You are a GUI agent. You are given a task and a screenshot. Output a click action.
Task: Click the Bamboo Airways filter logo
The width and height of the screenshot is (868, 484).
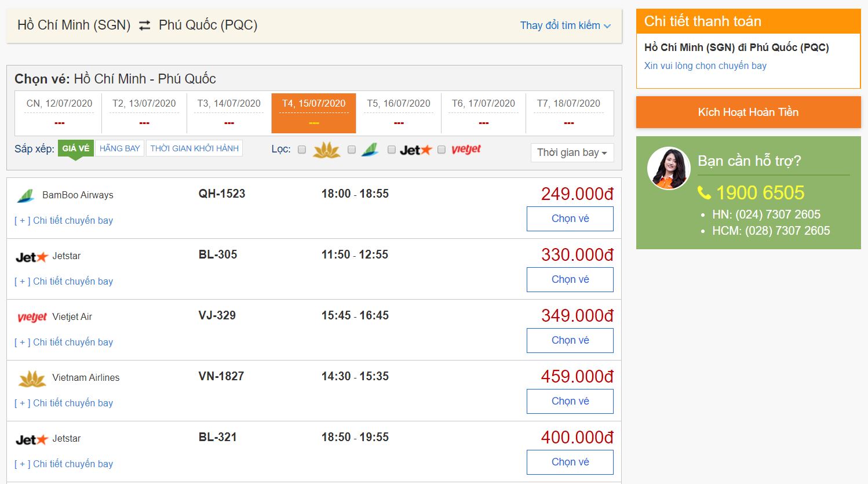pos(370,150)
